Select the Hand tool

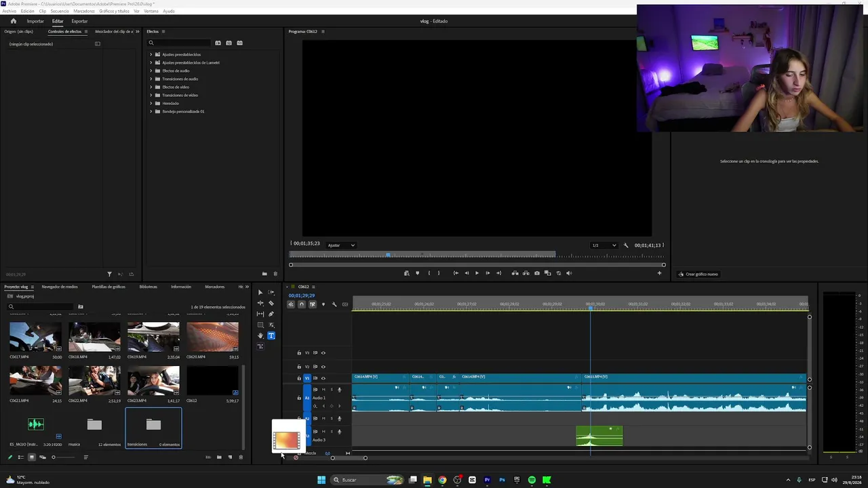[x=260, y=335]
